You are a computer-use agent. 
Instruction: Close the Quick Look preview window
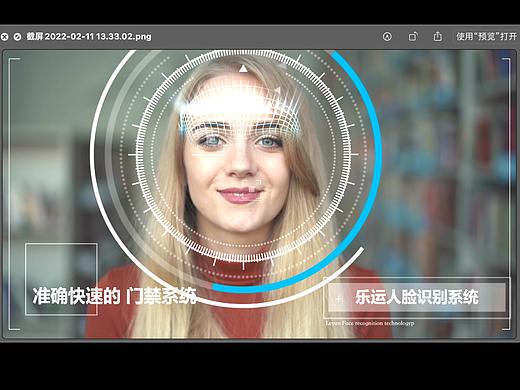pyautogui.click(x=4, y=36)
